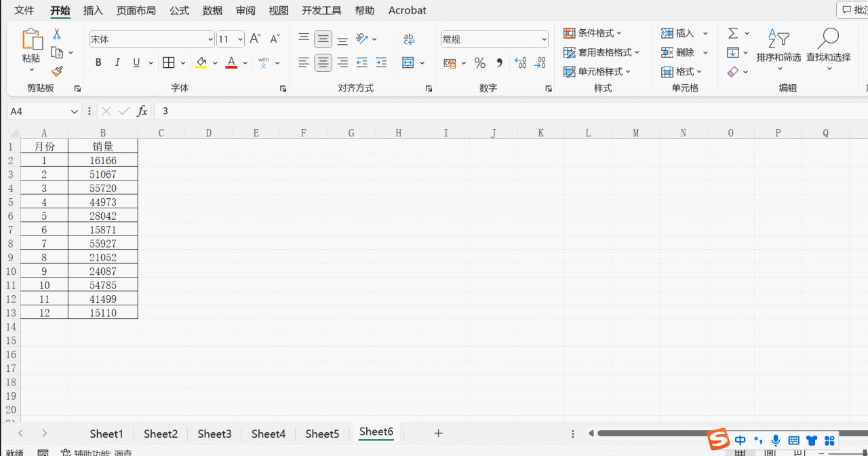Open the number format 常规 dropdown
868x456 pixels.
coord(544,39)
